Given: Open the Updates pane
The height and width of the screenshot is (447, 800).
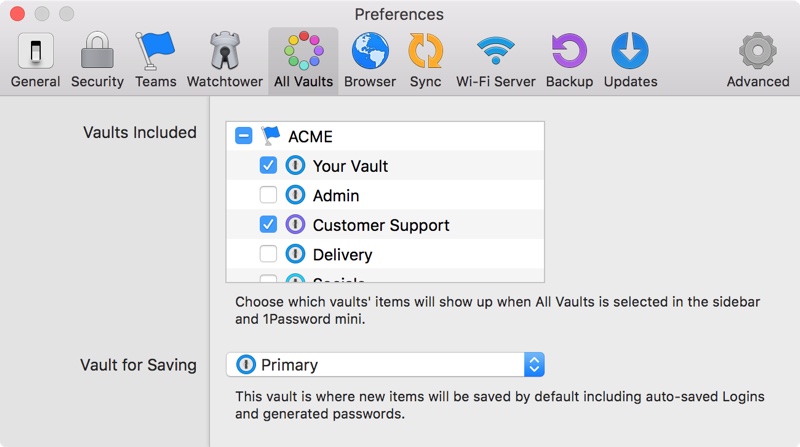Looking at the screenshot, I should click(630, 60).
